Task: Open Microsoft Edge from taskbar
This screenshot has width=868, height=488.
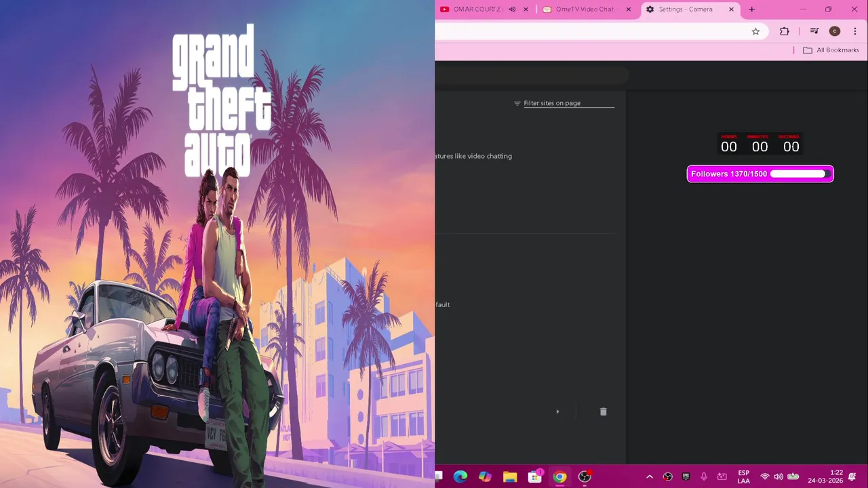Action: (460, 476)
